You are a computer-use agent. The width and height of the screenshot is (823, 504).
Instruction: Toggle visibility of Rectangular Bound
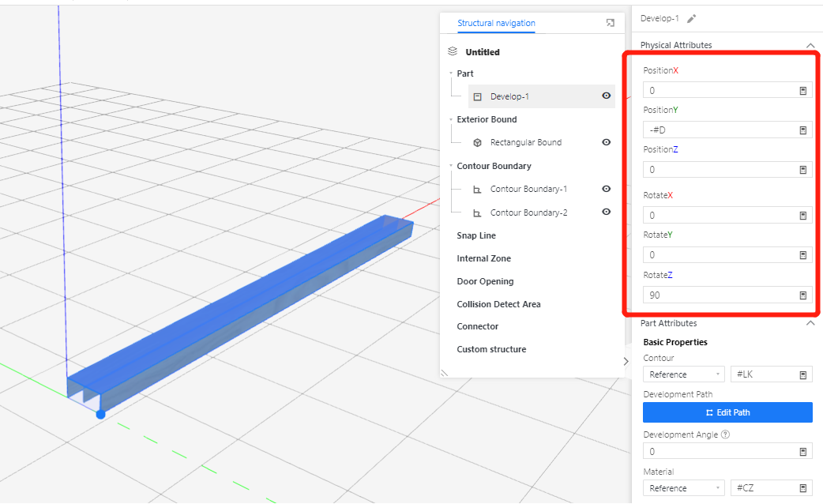tap(606, 142)
